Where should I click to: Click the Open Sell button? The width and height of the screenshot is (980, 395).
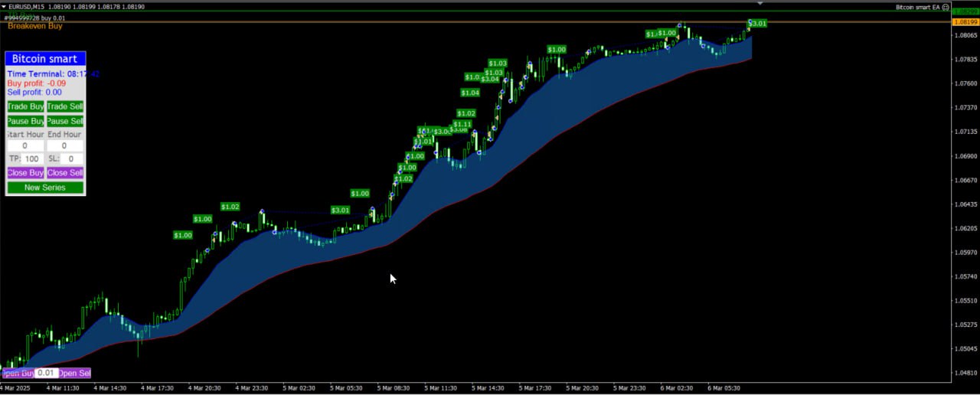coord(75,374)
